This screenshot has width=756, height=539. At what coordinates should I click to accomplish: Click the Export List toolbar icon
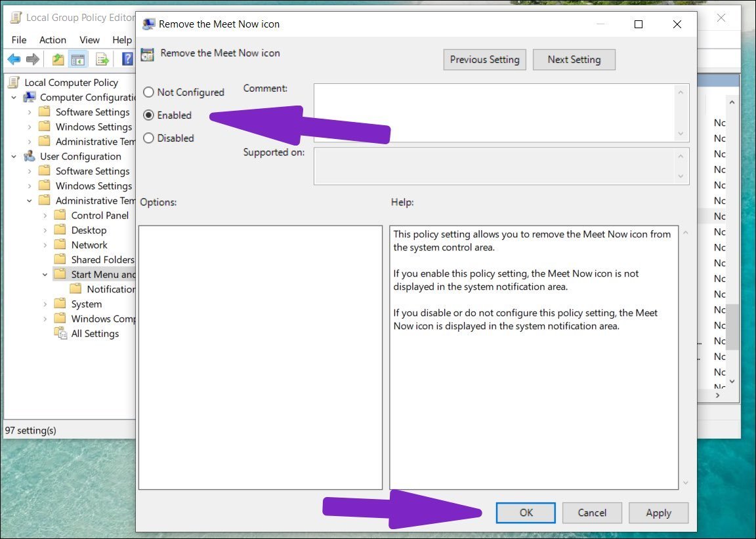102,59
